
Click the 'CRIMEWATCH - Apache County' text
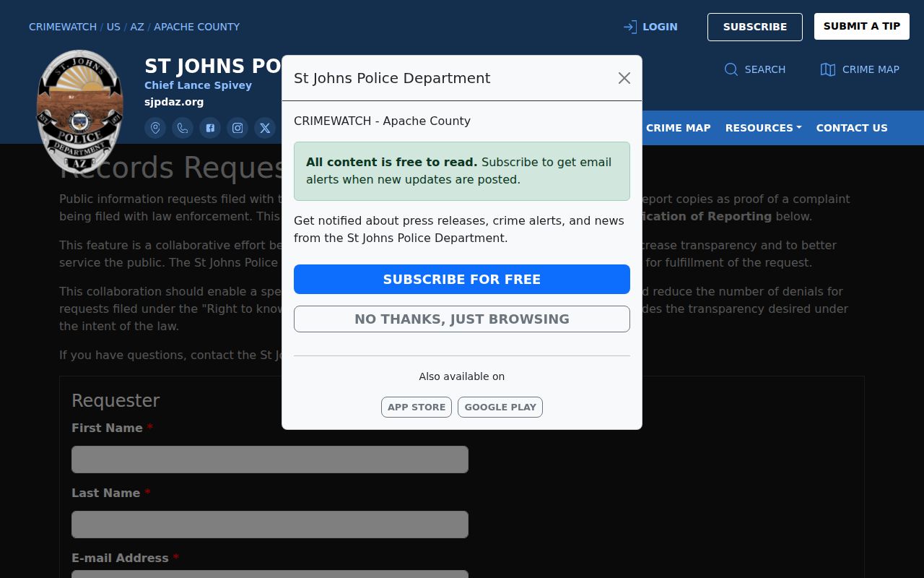pyautogui.click(x=382, y=121)
